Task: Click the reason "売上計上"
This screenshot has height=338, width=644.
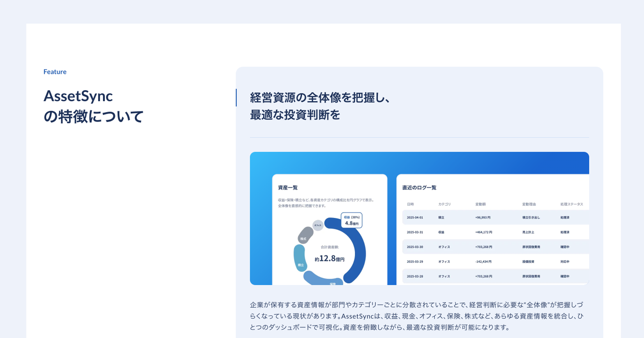Action: point(528,232)
